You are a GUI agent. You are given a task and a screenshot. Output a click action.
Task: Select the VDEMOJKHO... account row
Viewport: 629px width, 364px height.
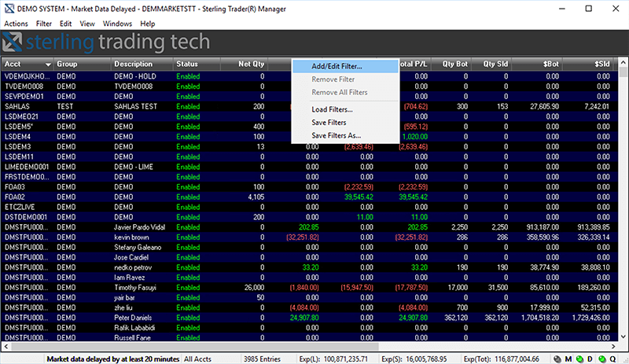309,76
